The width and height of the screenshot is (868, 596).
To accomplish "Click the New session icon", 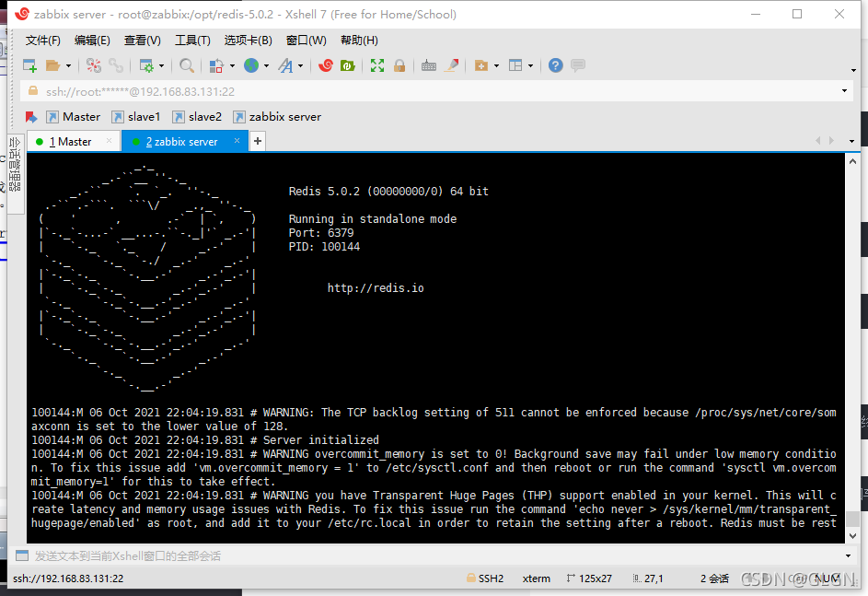I will pyautogui.click(x=29, y=66).
